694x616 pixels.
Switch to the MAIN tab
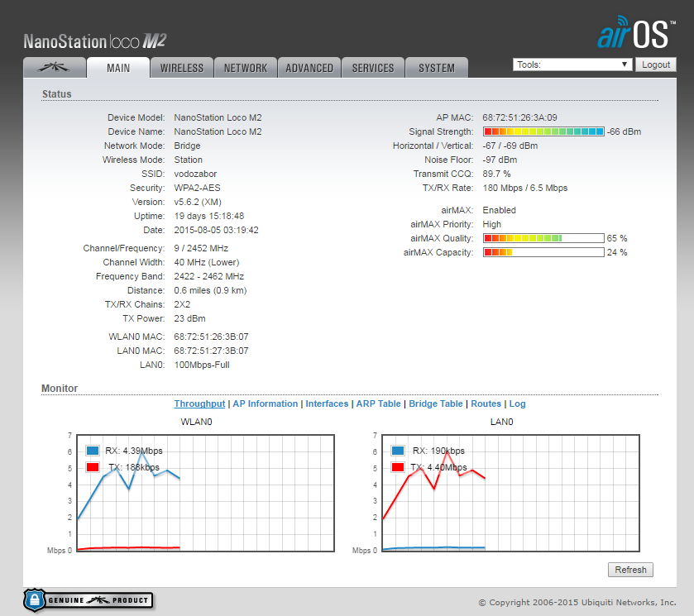pyautogui.click(x=118, y=68)
